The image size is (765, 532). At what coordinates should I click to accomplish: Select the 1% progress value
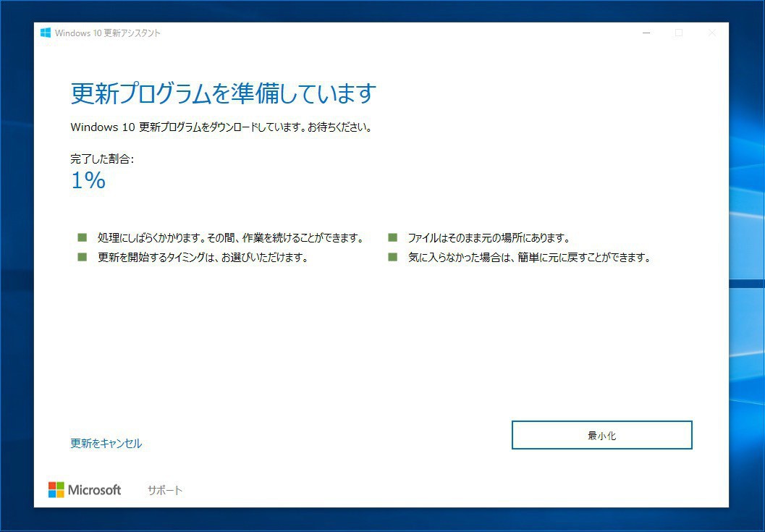[88, 180]
